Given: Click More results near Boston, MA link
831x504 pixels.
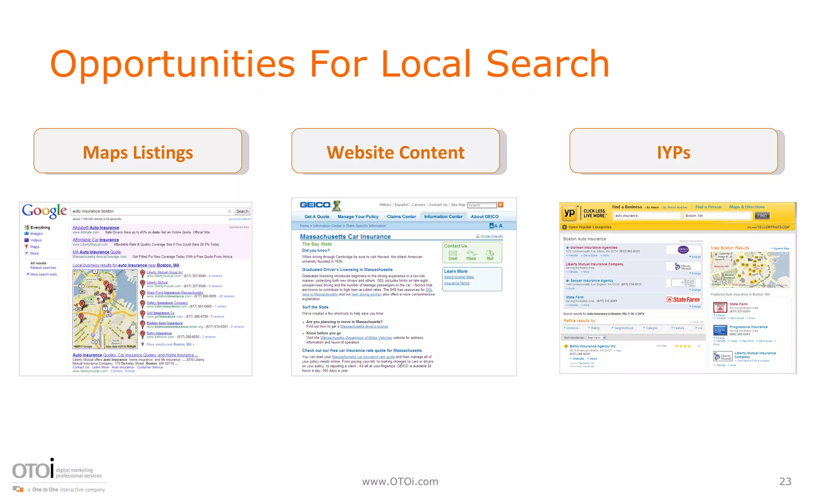Looking at the screenshot, I should [x=170, y=345].
